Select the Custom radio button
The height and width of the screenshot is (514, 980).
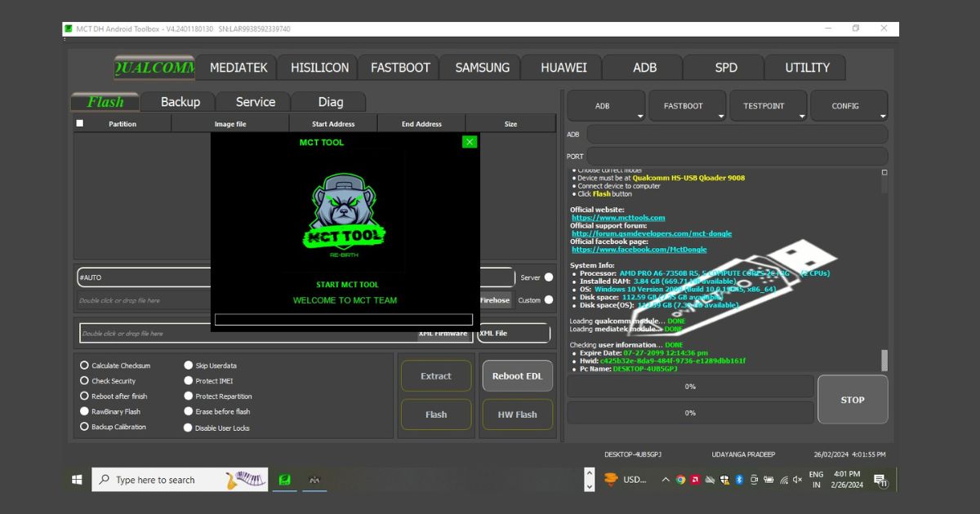(x=549, y=300)
